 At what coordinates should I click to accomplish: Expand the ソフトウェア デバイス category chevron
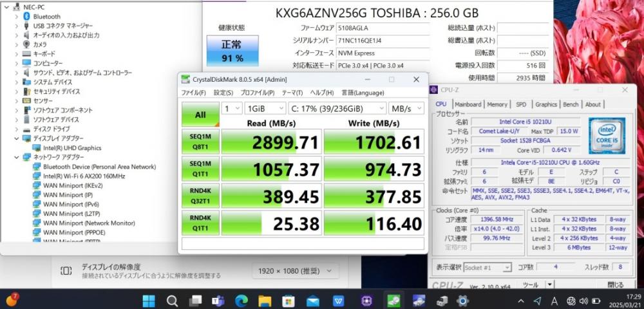tap(17, 119)
